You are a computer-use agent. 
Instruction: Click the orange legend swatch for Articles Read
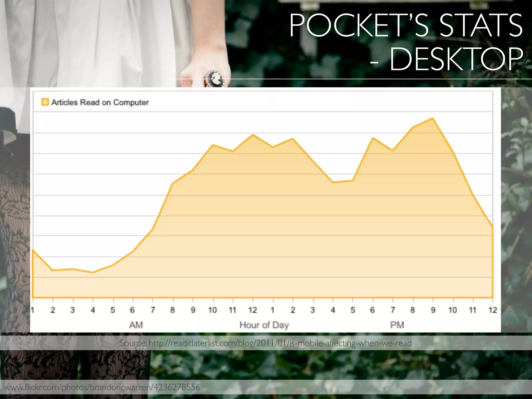coord(45,102)
